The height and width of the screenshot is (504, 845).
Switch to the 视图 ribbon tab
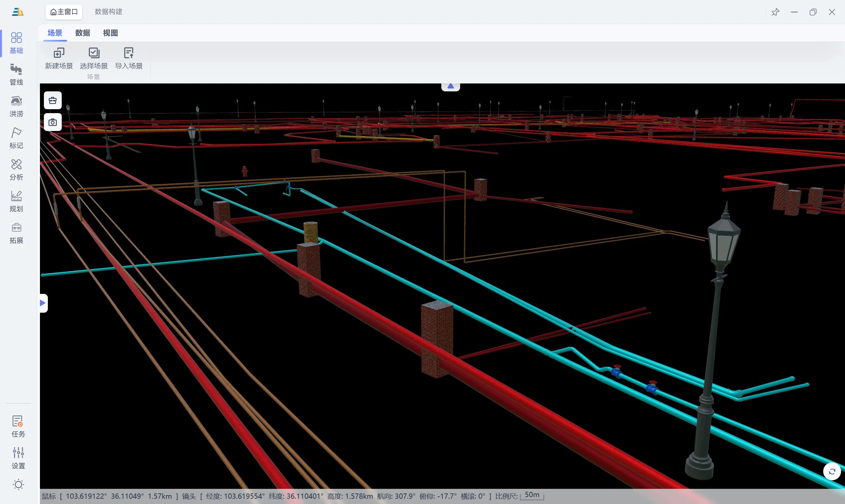click(x=111, y=33)
